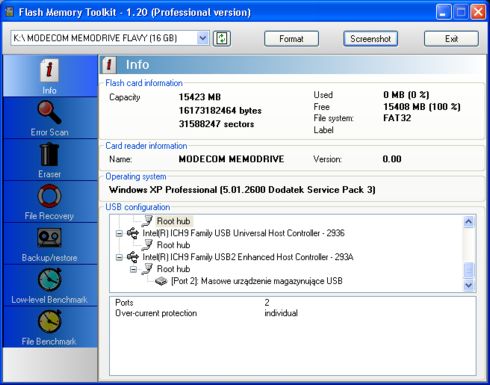Viewport: 490px width, 385px height.
Task: Open the Info panel in sidebar
Action: pos(50,76)
